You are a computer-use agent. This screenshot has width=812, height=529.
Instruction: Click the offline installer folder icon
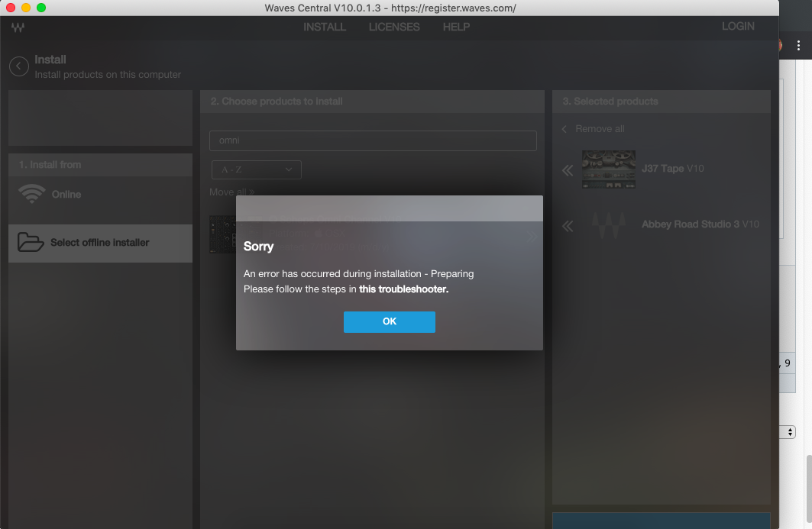(x=31, y=243)
